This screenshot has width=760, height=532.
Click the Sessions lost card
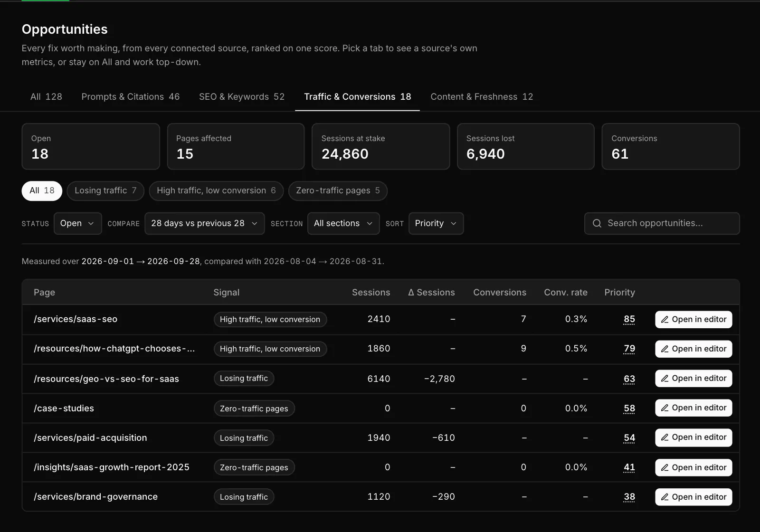click(525, 146)
